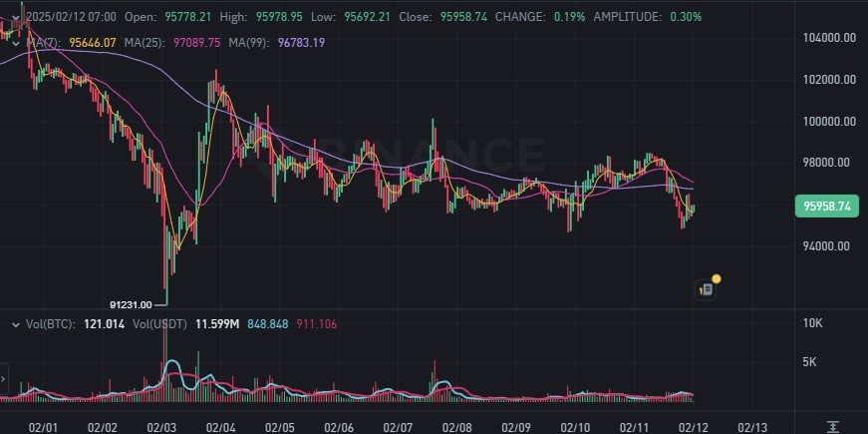Click the 02/02 date on time axis
The width and height of the screenshot is (868, 434).
pos(103,427)
